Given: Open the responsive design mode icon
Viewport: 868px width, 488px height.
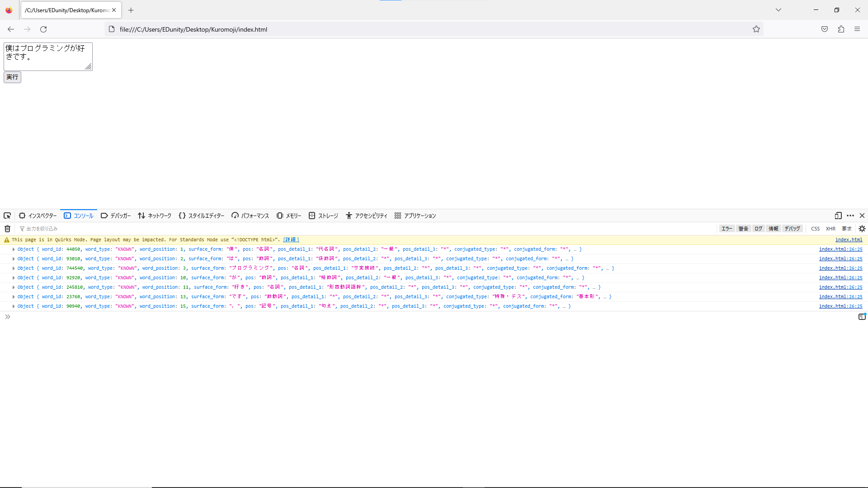Looking at the screenshot, I should coord(839,216).
